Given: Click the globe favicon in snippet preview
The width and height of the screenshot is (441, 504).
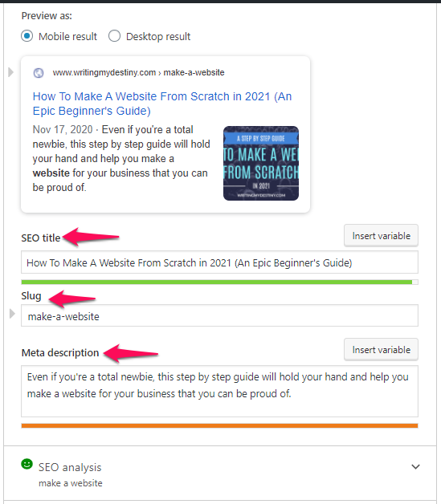Looking at the screenshot, I should point(39,73).
